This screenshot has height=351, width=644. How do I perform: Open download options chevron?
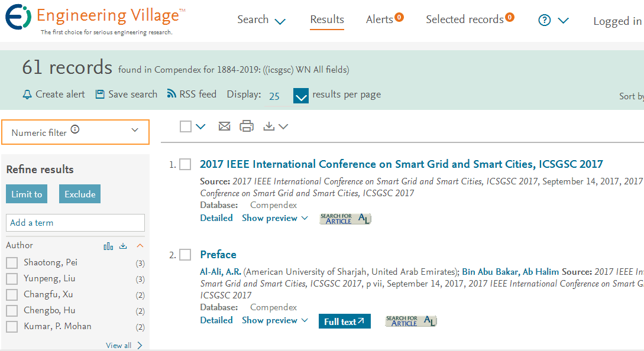coord(283,126)
